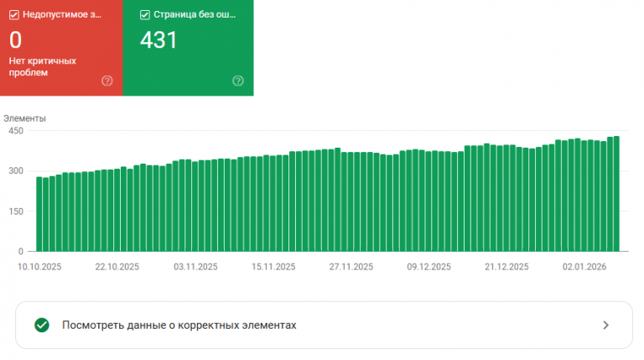This screenshot has width=644, height=360.
Task: Open help icon on the green card
Action: pos(238,81)
